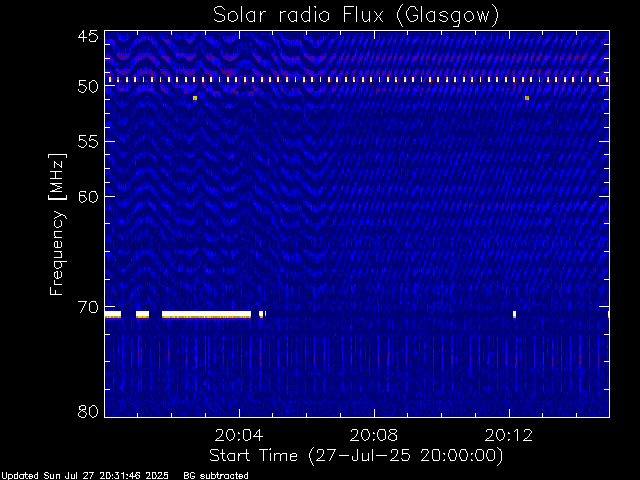Click the 45 frequency tick label
The image size is (640, 480).
[88, 36]
